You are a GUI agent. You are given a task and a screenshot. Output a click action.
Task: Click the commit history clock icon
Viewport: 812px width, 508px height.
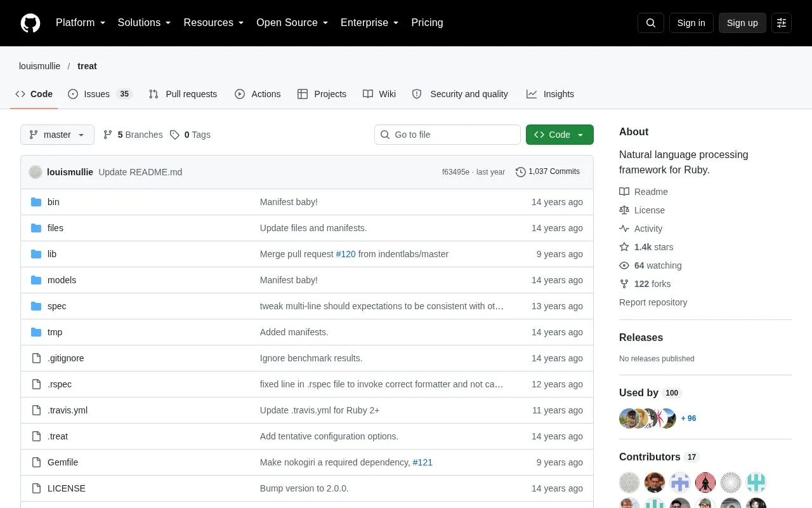coord(521,172)
